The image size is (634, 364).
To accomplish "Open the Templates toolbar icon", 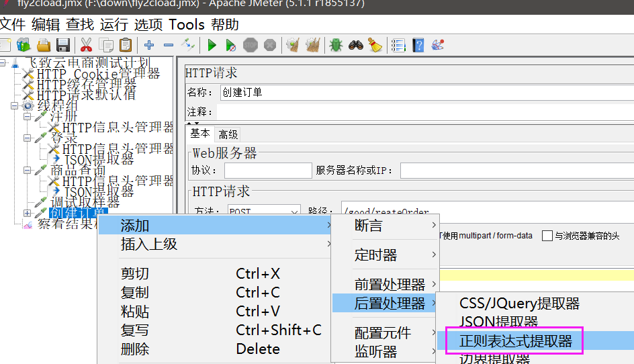I will pos(24,45).
